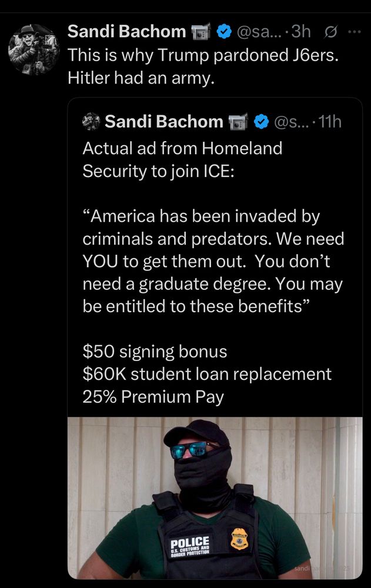Tap the small avatar in the quoted tweet
This screenshot has width=371, height=588.
coord(91,122)
